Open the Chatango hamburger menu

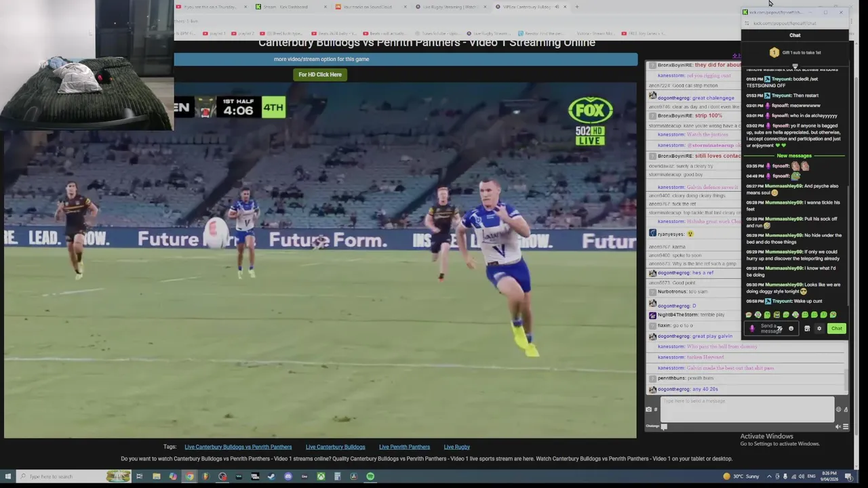(x=845, y=426)
